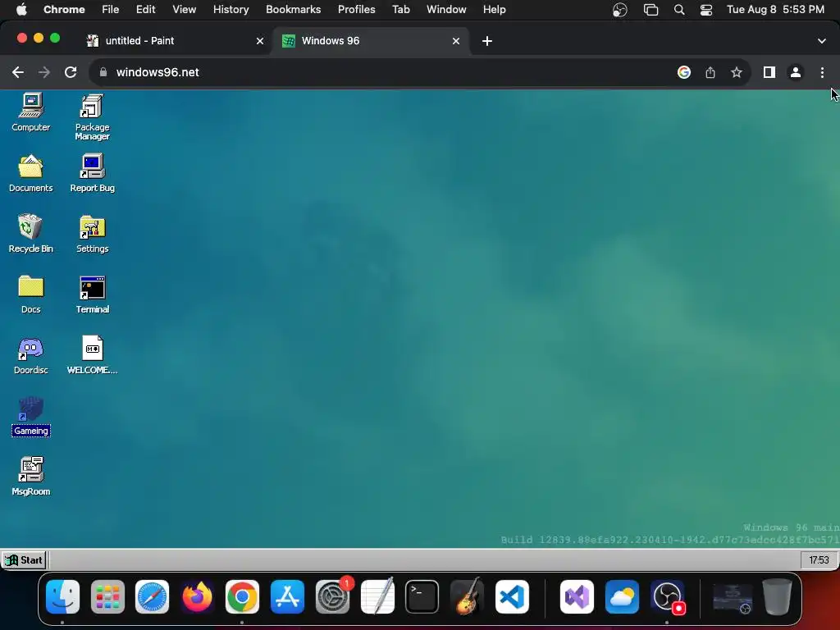The width and height of the screenshot is (840, 630).
Task: Click the date and time in menu bar
Action: 775,10
